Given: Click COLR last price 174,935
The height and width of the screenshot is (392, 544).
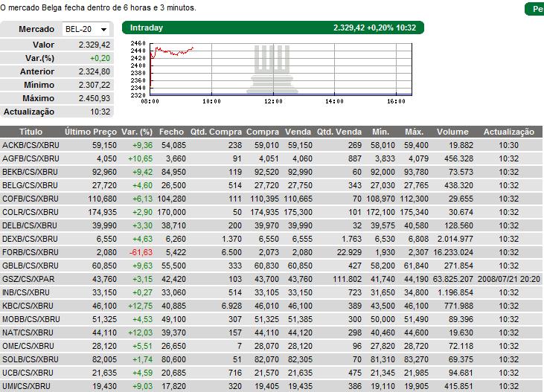Looking at the screenshot, I should (x=103, y=212).
